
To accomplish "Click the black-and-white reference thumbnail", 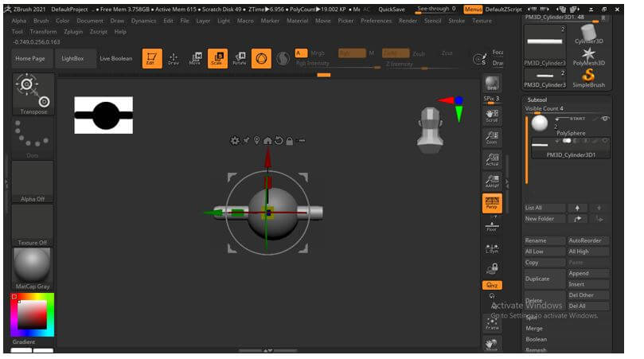I will (x=103, y=115).
